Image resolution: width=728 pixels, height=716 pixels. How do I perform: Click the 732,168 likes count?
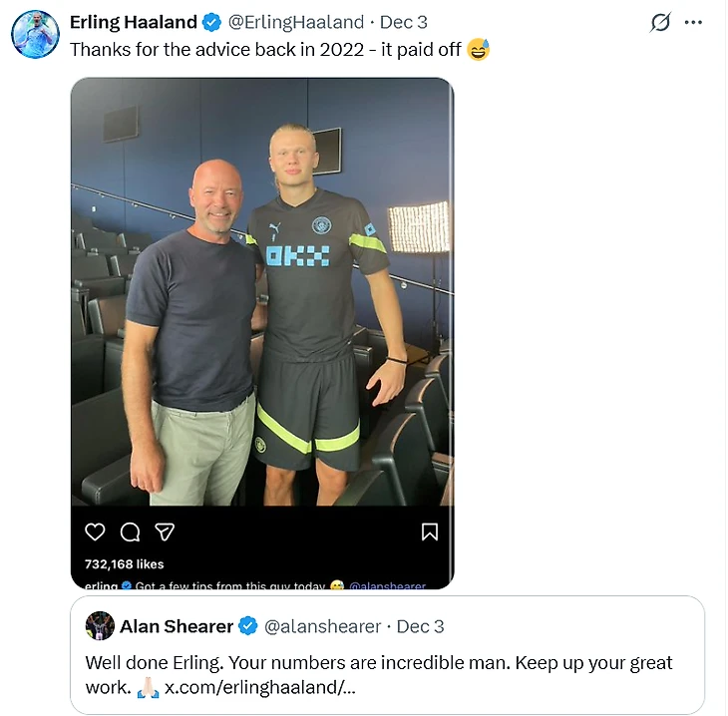[125, 563]
